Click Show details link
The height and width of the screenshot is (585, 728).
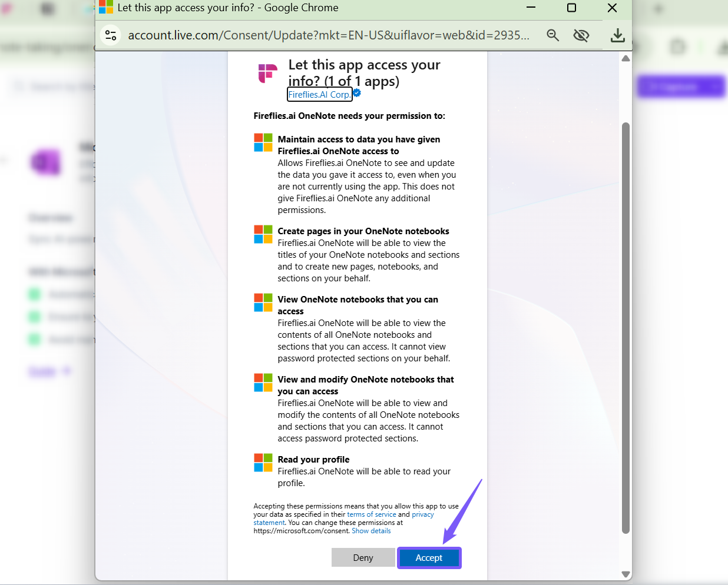point(371,531)
